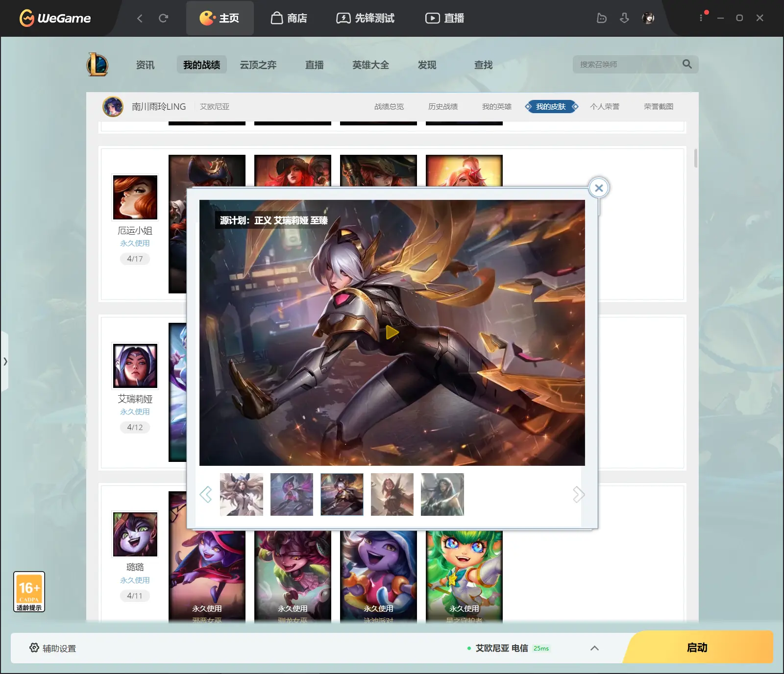Open the 驯龙女巫 Lulu skin card
This screenshot has height=674, width=784.
(293, 576)
